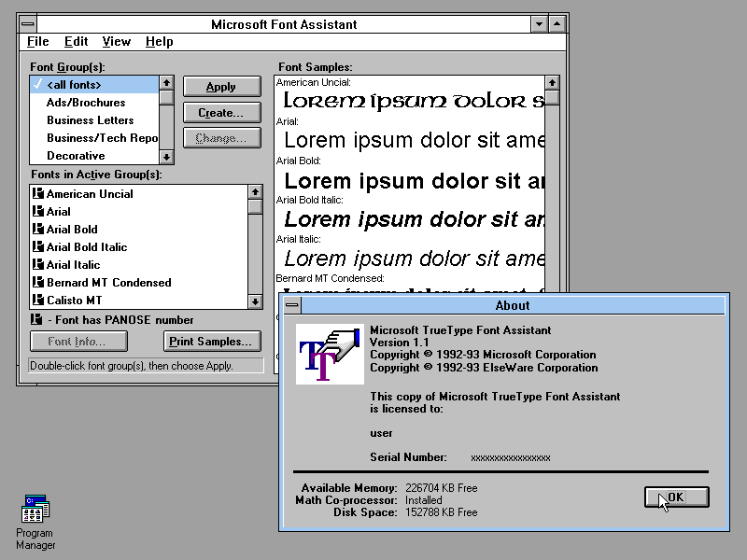Click Fonts in Active Group scroll down arrow
Viewport: 747px width, 560px height.
coord(255,301)
